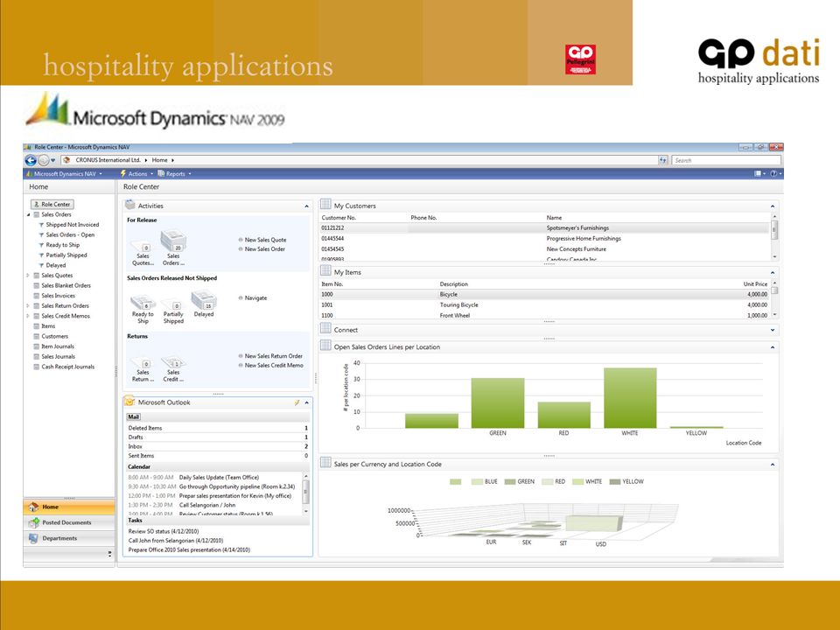Image resolution: width=840 pixels, height=630 pixels.
Task: Click the GREEN legend swatch
Action: coord(509,481)
